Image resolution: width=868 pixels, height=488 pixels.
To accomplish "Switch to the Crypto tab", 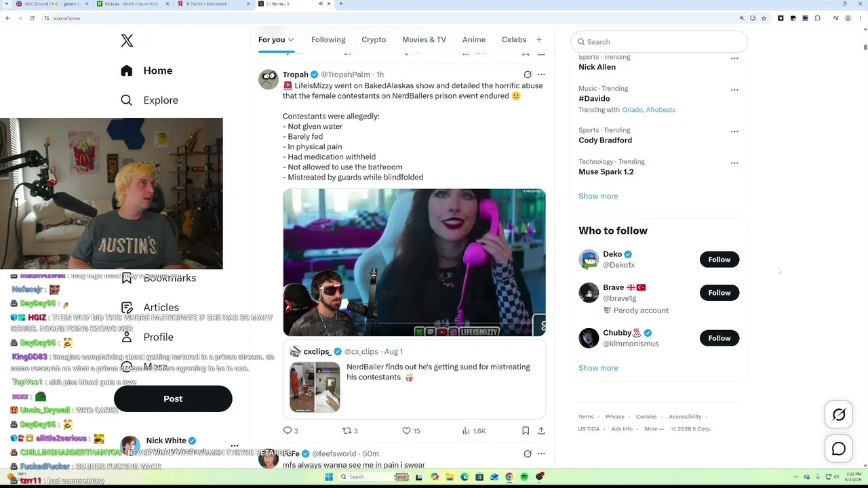I will coord(374,39).
